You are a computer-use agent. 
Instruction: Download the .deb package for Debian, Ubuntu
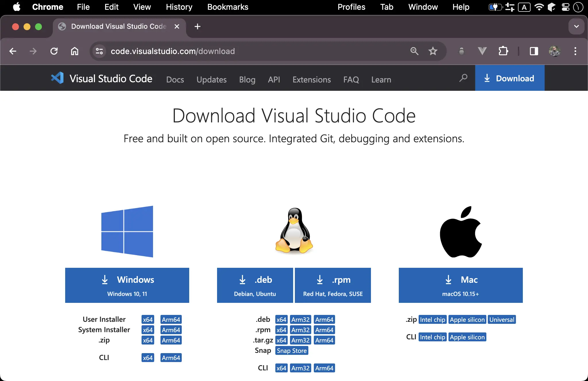255,285
